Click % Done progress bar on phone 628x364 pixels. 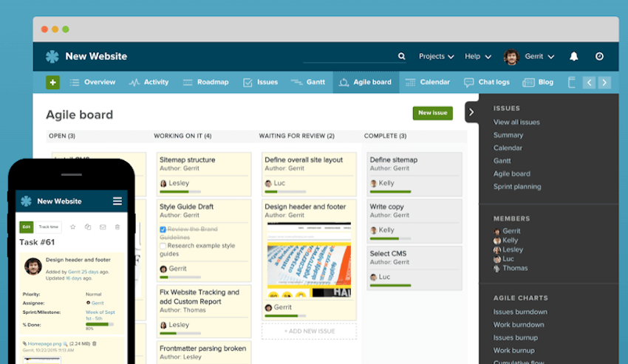point(99,324)
